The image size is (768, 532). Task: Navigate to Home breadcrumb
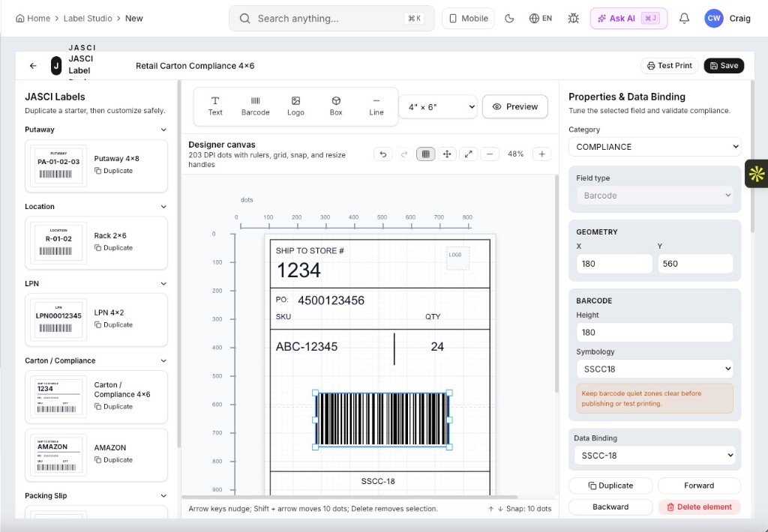pyautogui.click(x=33, y=19)
